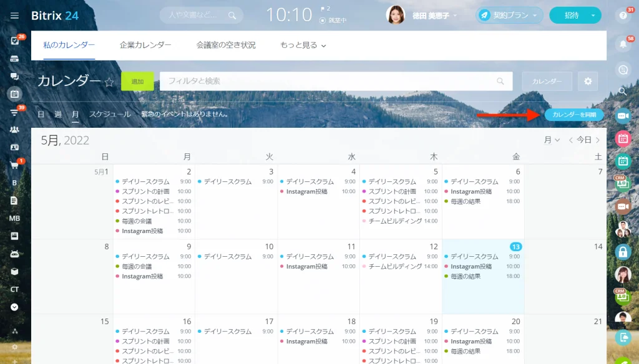Jump to 今日 in calendar
The image size is (639, 364).
[584, 140]
